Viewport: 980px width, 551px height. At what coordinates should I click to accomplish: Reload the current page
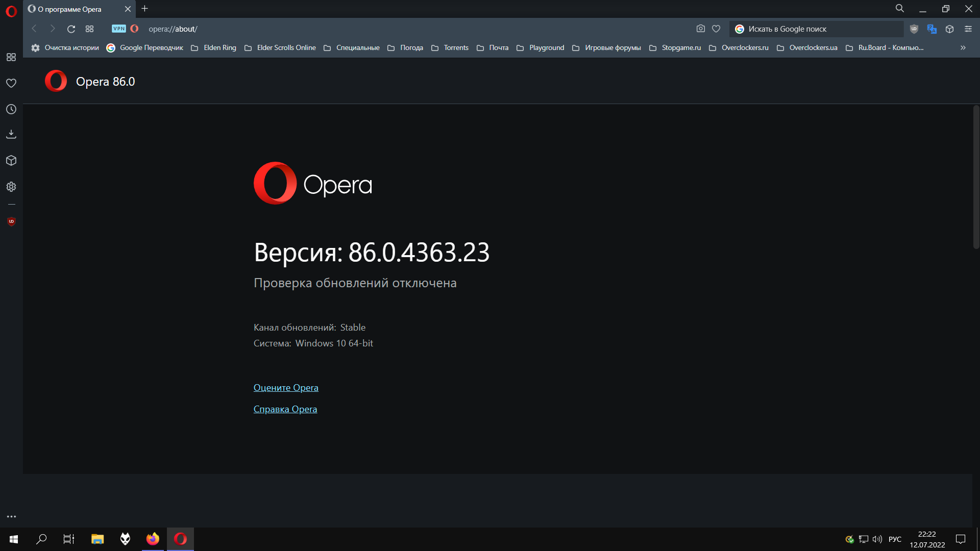71,29
